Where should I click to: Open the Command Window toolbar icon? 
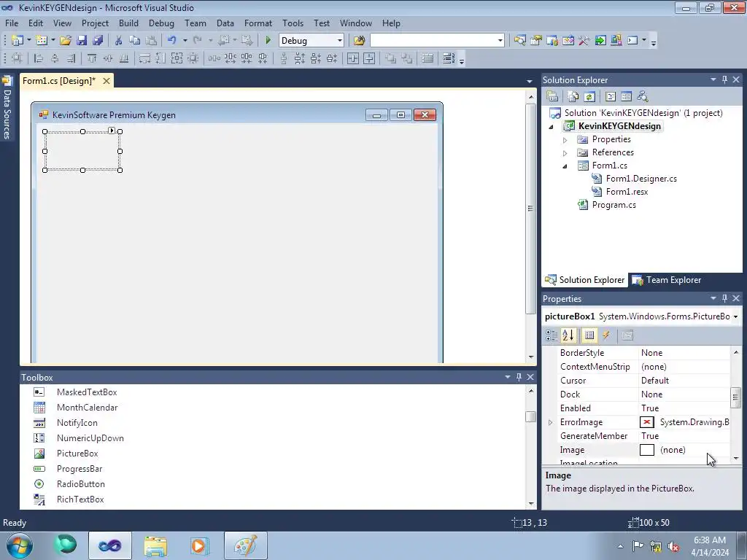tap(632, 41)
